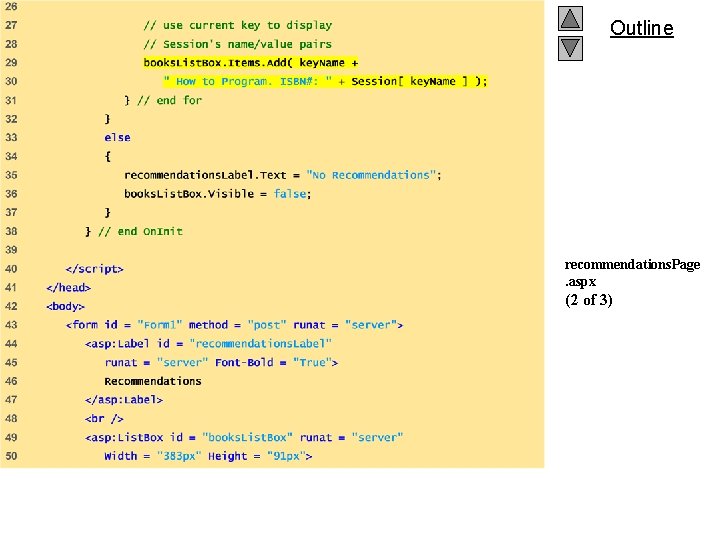This screenshot has width=720, height=540.
Task: Select 'booksListBox.Items.Add( keyName +' highlighted code
Action: (x=251, y=63)
